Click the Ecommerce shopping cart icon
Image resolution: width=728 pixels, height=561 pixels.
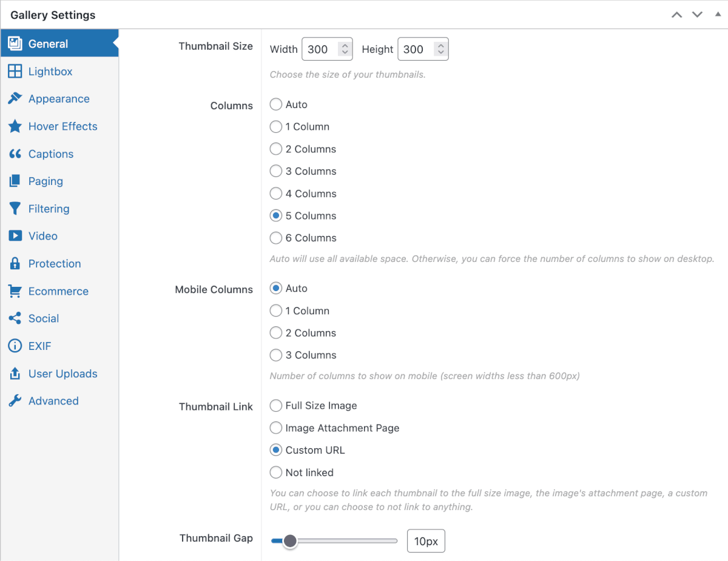(x=15, y=291)
